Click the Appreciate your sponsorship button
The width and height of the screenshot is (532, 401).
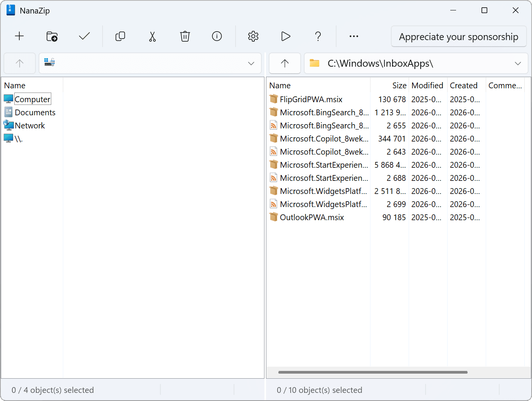coord(458,36)
